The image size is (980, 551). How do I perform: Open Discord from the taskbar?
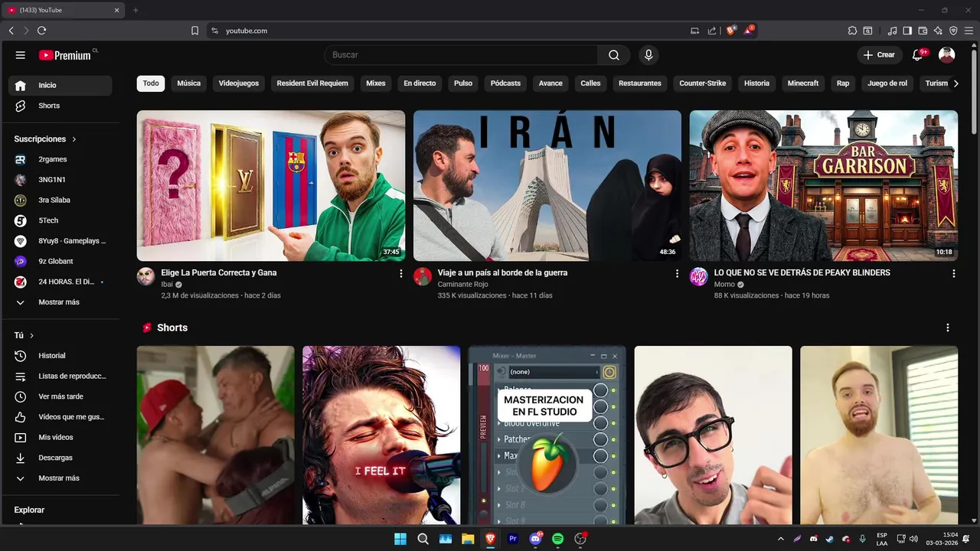pyautogui.click(x=535, y=539)
